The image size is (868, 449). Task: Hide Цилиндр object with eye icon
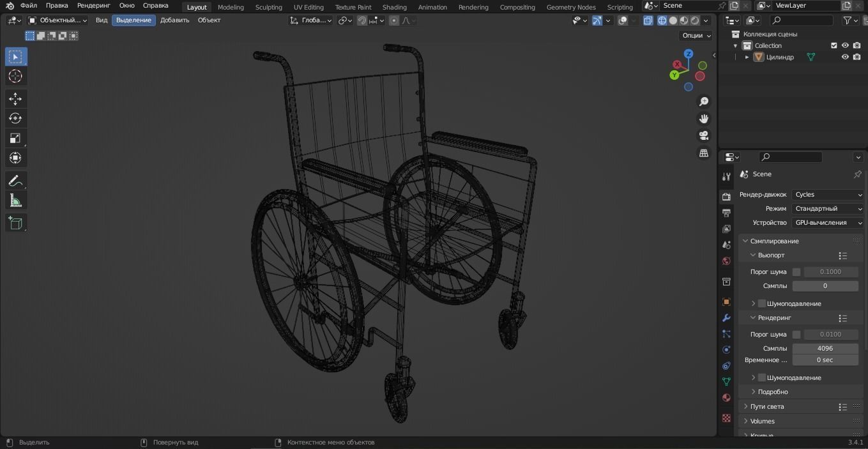click(x=845, y=57)
